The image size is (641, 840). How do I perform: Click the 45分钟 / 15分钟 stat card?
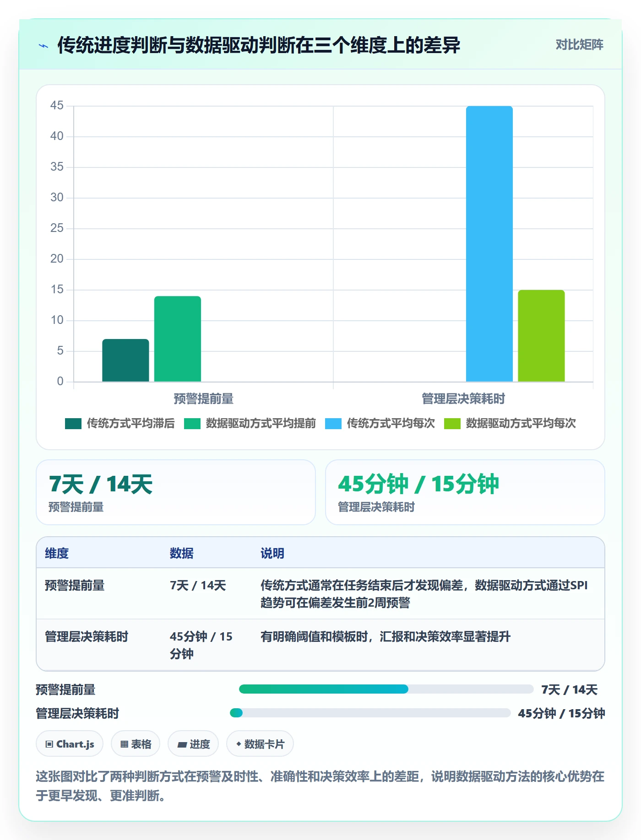coord(465,492)
